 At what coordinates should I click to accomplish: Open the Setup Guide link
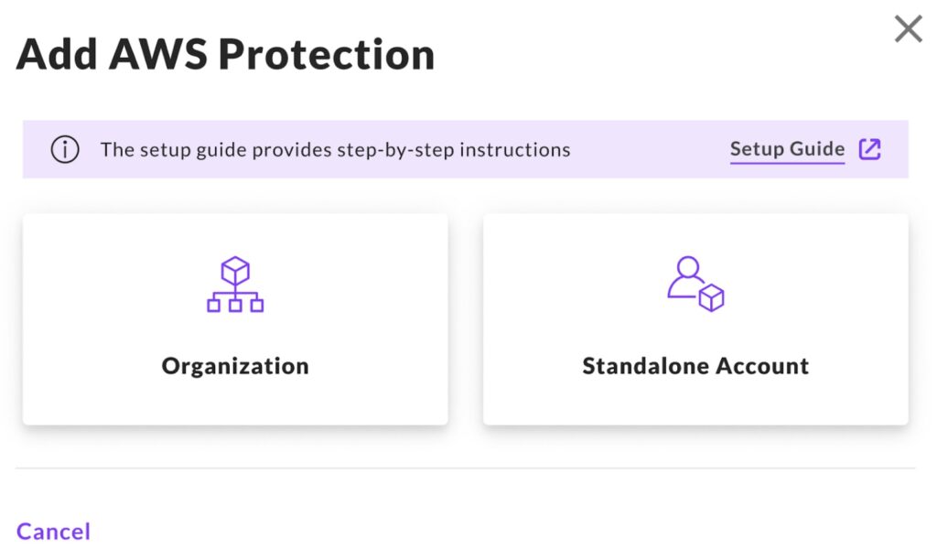(x=787, y=149)
